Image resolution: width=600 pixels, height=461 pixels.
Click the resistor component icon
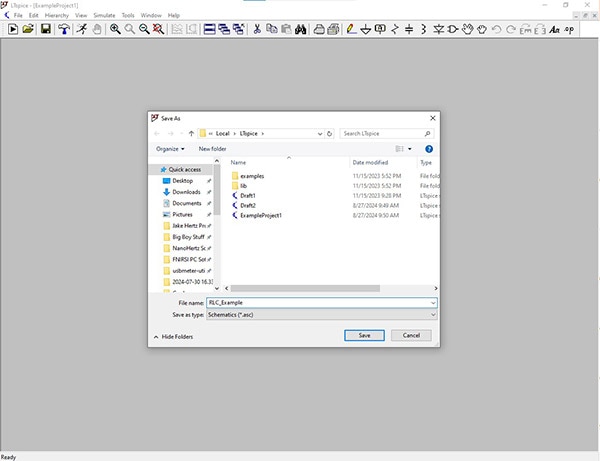pyautogui.click(x=396, y=29)
